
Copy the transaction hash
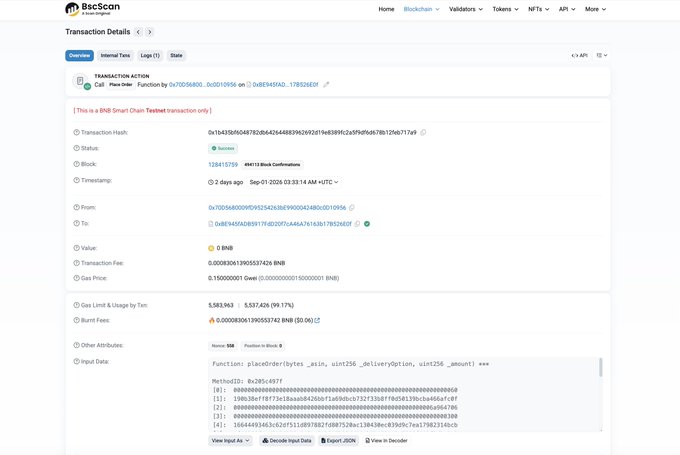(423, 132)
